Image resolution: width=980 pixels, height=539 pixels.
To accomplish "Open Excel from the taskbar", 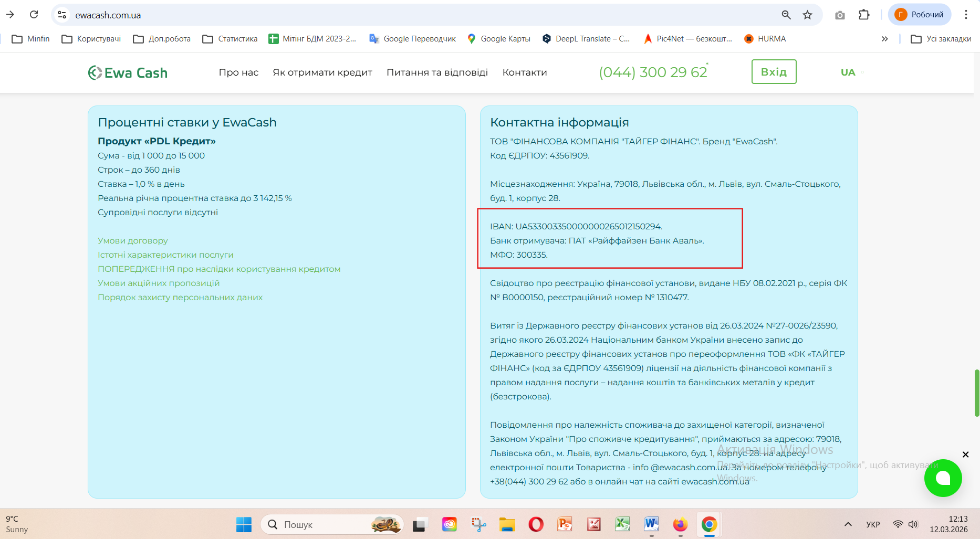I will [x=623, y=524].
